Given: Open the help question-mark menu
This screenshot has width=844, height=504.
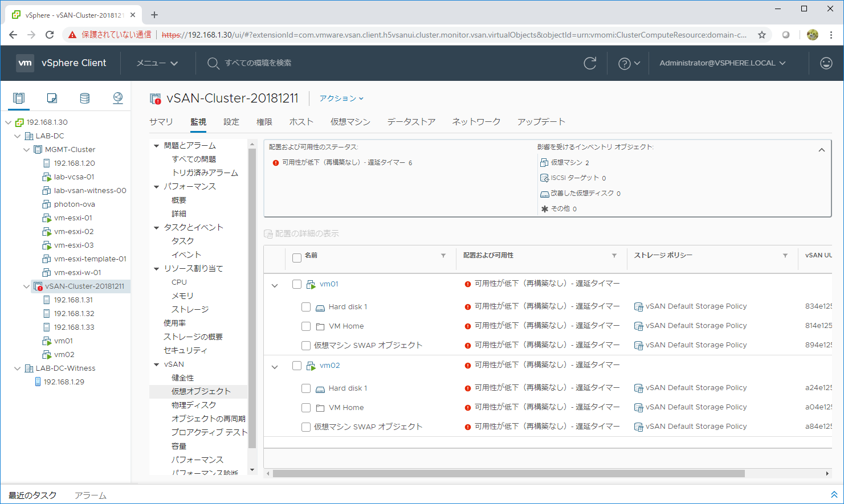Looking at the screenshot, I should pos(629,63).
